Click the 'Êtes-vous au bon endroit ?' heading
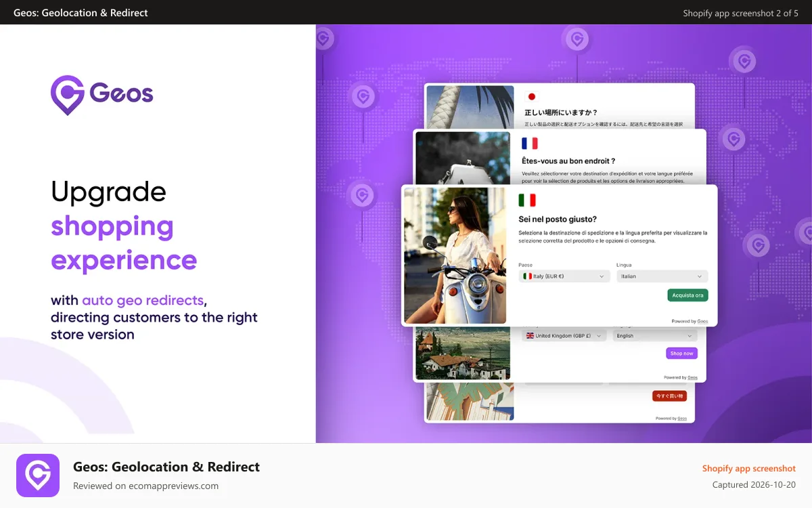Screen dimensions: 812x508 [568, 161]
